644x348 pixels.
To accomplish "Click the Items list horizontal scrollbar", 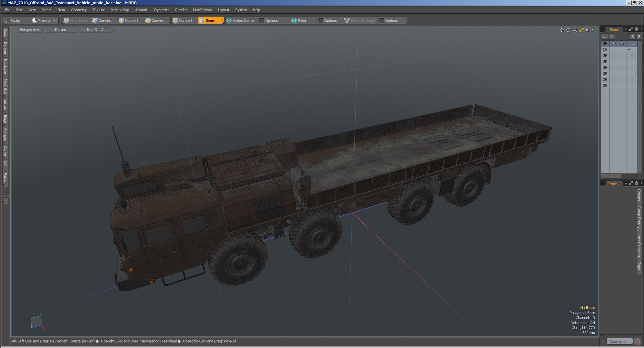I will click(x=611, y=176).
